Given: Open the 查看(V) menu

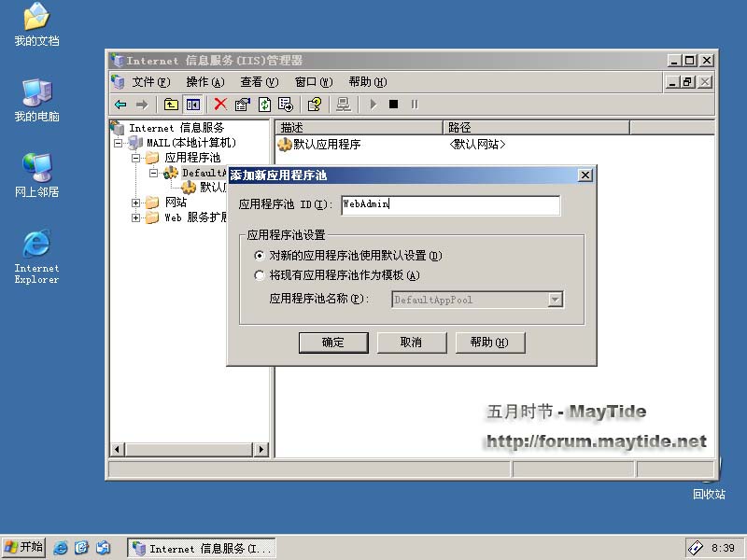Looking at the screenshot, I should click(x=259, y=82).
